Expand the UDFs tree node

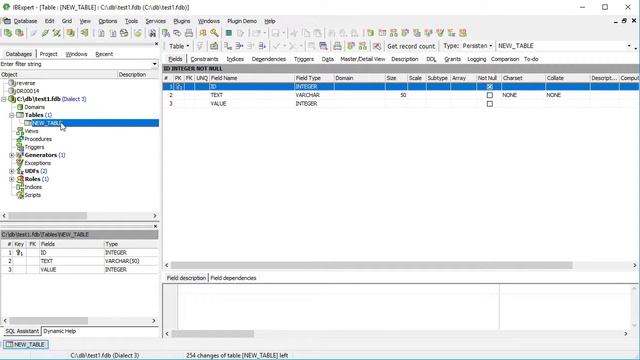(12, 171)
